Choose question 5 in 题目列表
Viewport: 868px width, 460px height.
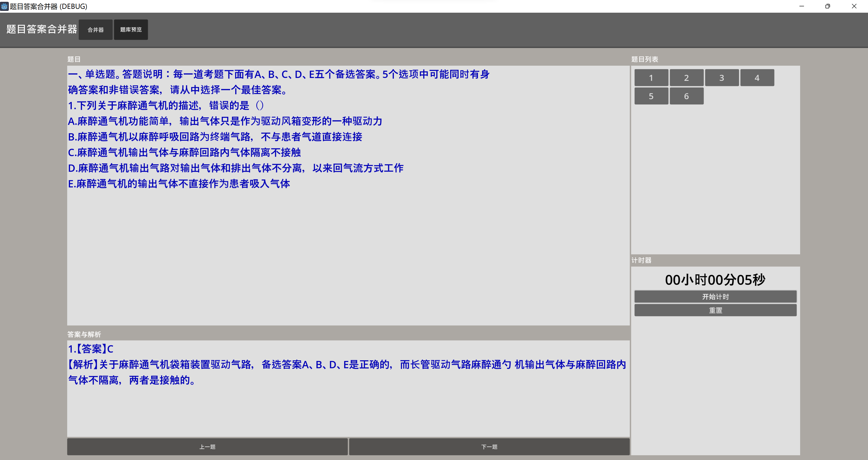(651, 96)
